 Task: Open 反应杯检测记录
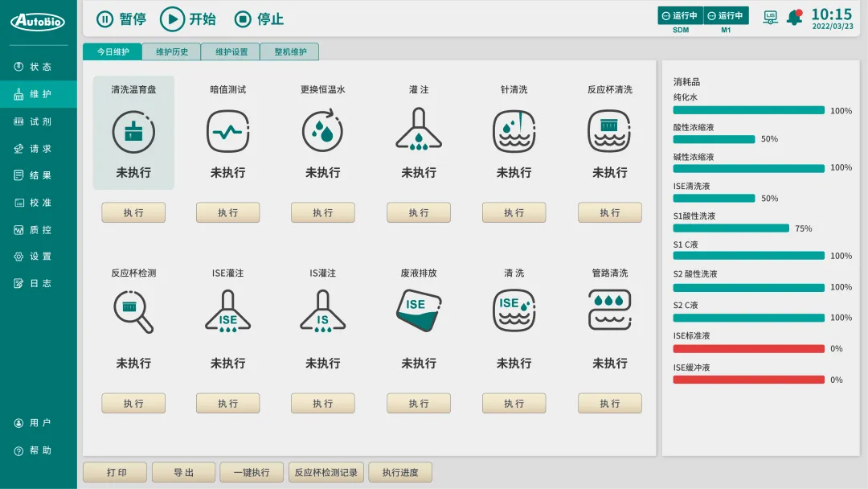pyautogui.click(x=326, y=472)
